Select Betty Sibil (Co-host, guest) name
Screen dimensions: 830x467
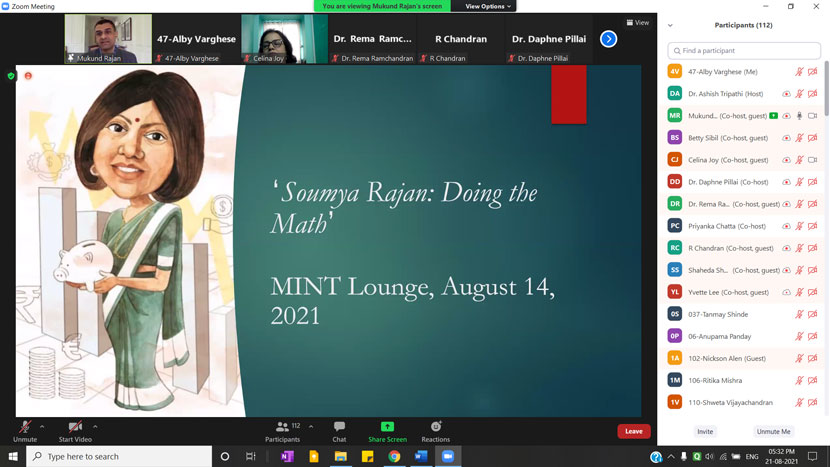point(728,138)
